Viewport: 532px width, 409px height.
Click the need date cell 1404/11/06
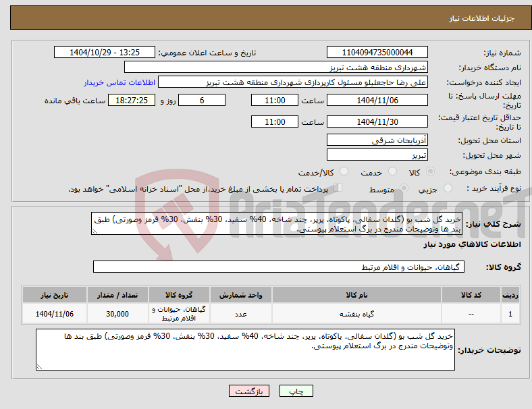(55, 314)
